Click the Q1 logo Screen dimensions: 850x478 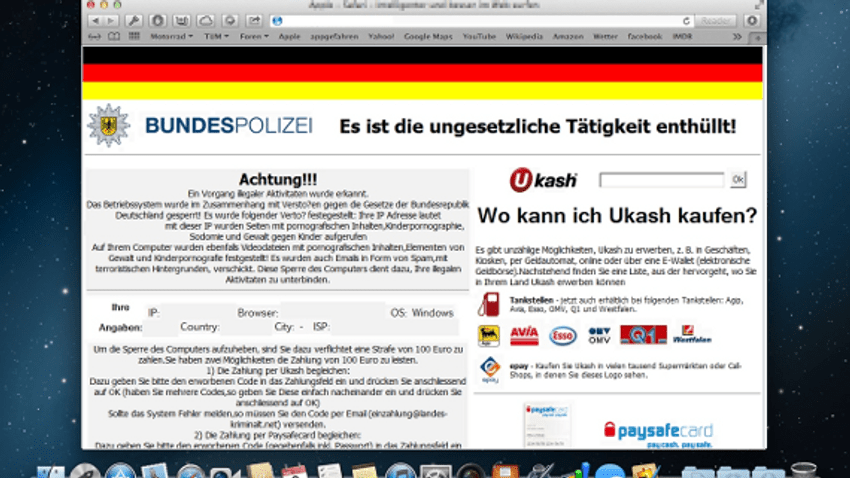coord(643,335)
